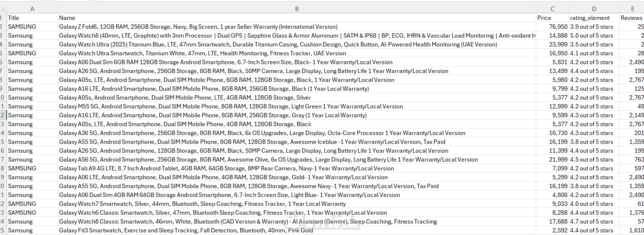Select rating cell 4.7 out of 5 stars

click(594, 221)
